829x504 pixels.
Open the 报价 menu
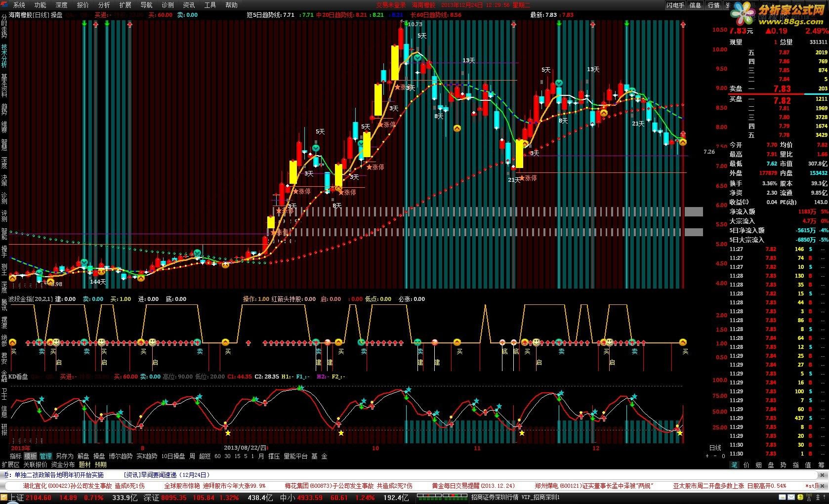point(83,5)
